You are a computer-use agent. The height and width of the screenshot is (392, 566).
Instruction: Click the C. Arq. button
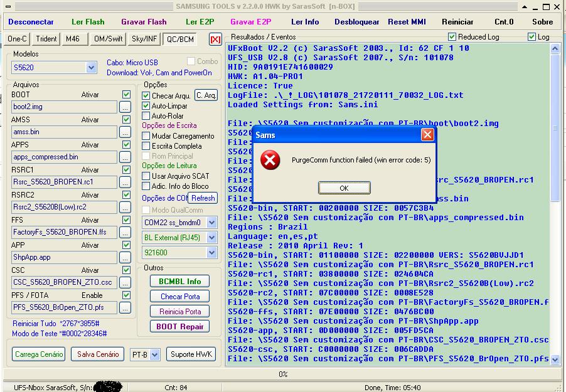click(206, 95)
